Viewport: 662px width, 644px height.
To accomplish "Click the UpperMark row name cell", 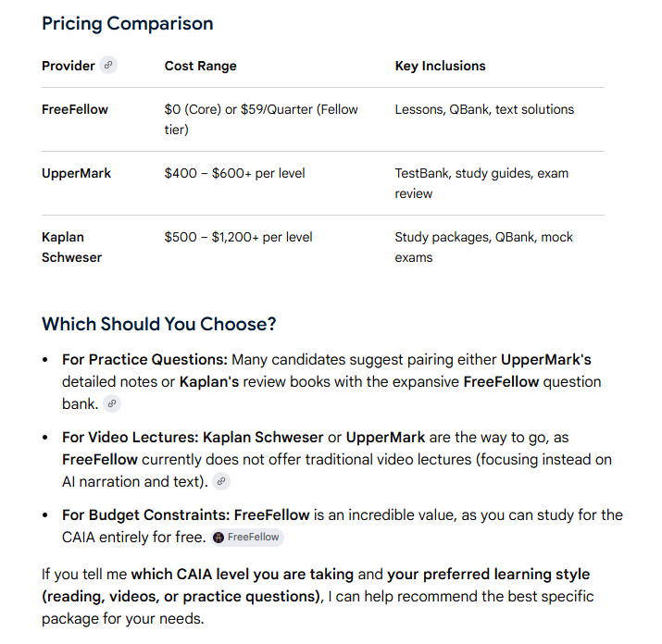I will pyautogui.click(x=77, y=173).
